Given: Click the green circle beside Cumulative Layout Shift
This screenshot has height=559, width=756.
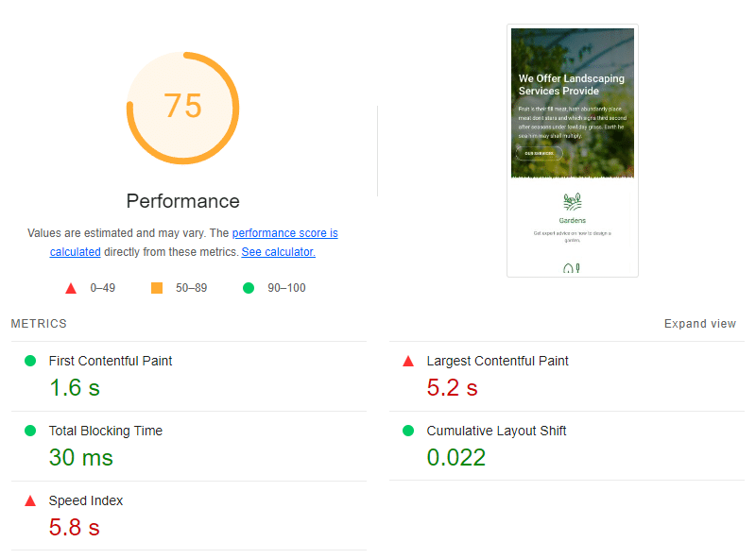Looking at the screenshot, I should pyautogui.click(x=408, y=431).
